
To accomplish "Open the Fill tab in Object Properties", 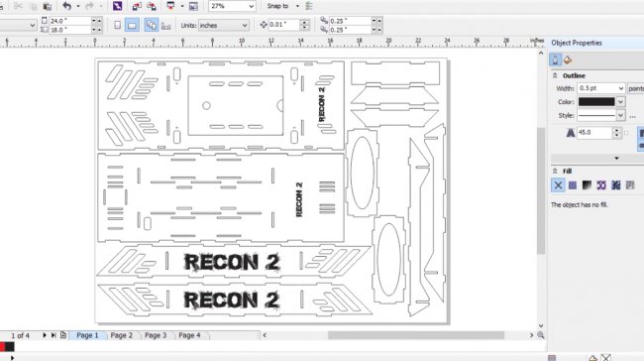I will [x=568, y=60].
